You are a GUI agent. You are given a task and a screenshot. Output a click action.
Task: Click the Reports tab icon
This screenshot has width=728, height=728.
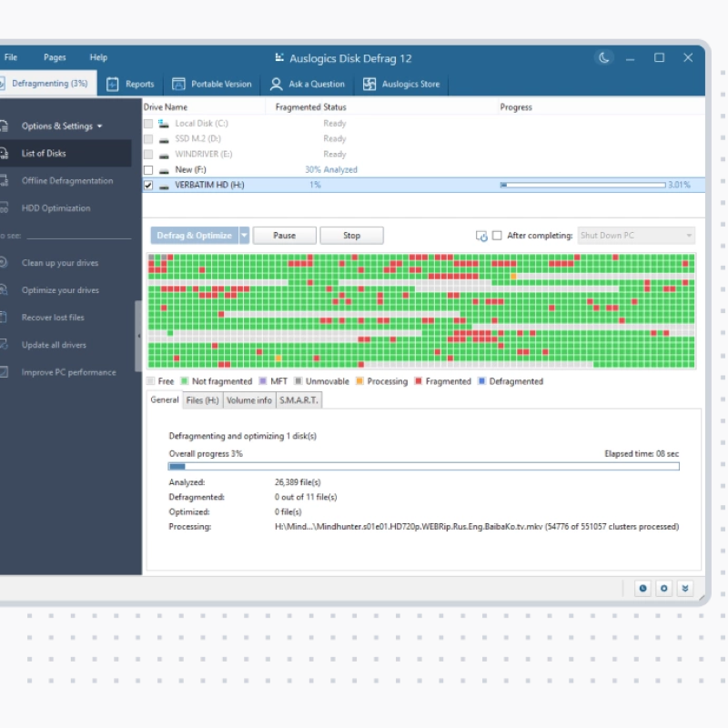coord(112,84)
